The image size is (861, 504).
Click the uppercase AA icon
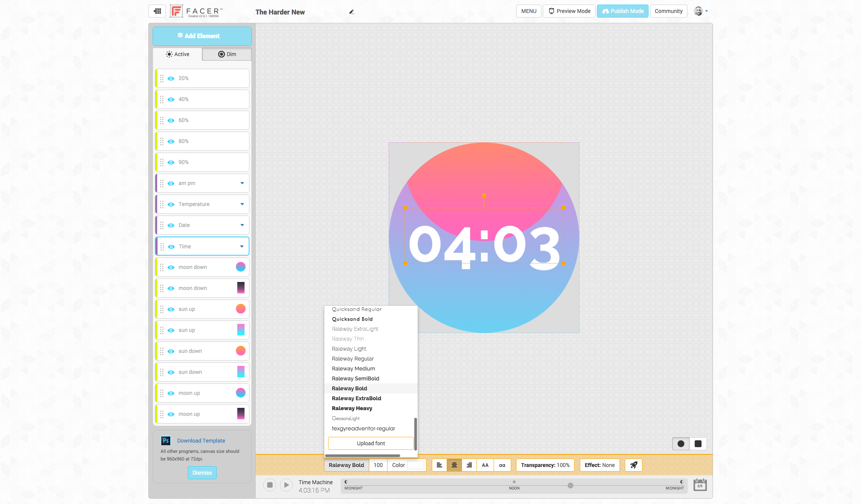(x=485, y=465)
